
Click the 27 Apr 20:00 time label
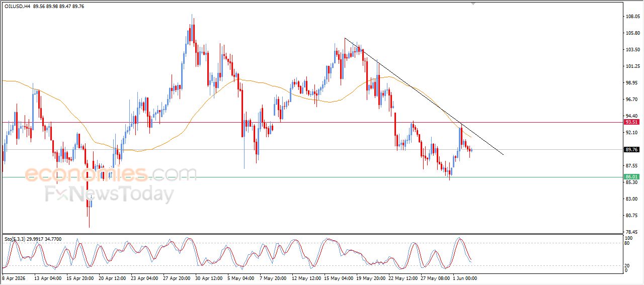177,278
